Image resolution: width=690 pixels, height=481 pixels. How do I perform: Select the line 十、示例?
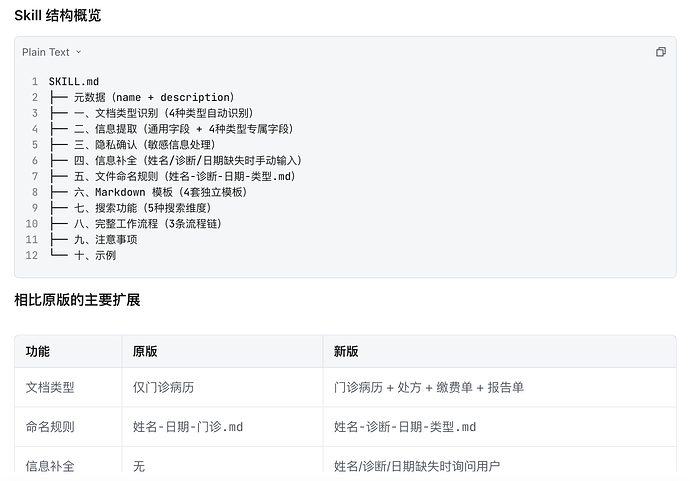pos(83,255)
